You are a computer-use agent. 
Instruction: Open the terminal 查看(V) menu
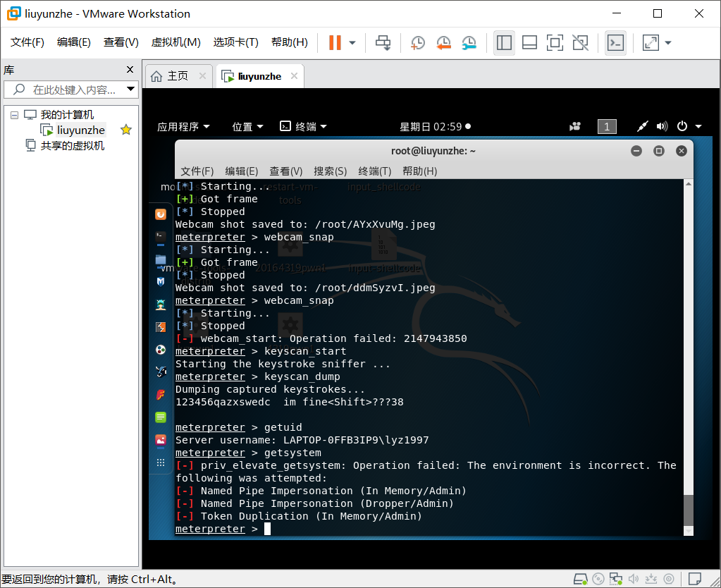(285, 171)
